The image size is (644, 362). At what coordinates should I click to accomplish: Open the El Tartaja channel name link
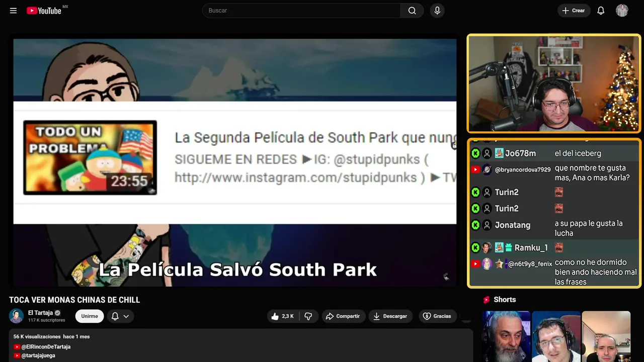click(40, 313)
